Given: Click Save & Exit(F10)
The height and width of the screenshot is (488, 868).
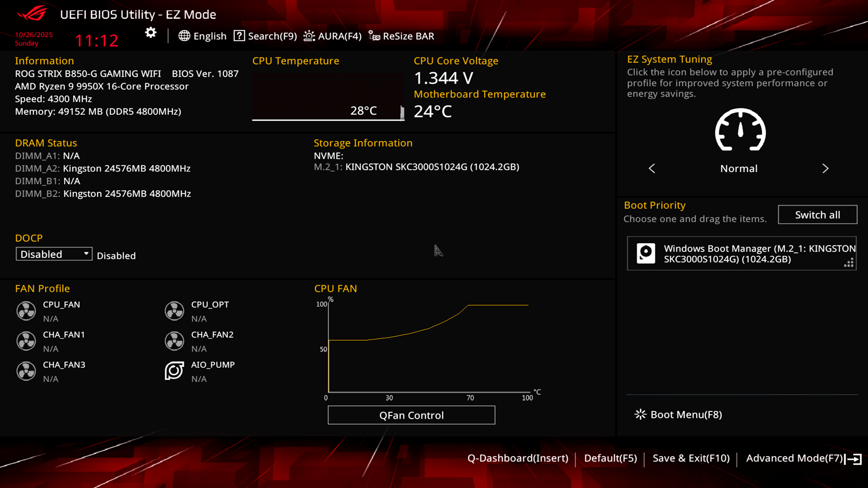Looking at the screenshot, I should point(691,458).
